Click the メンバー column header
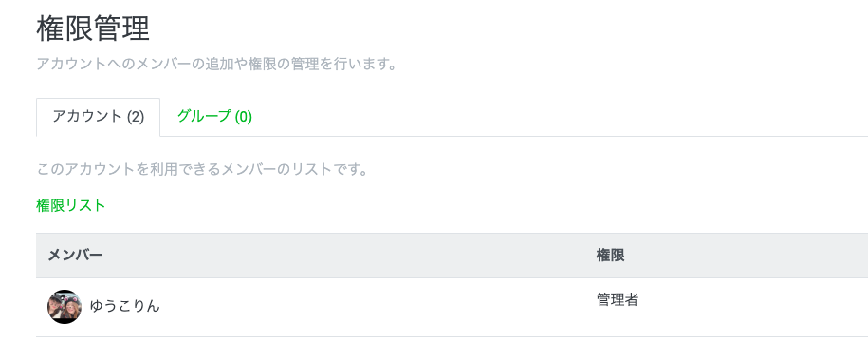 click(75, 255)
